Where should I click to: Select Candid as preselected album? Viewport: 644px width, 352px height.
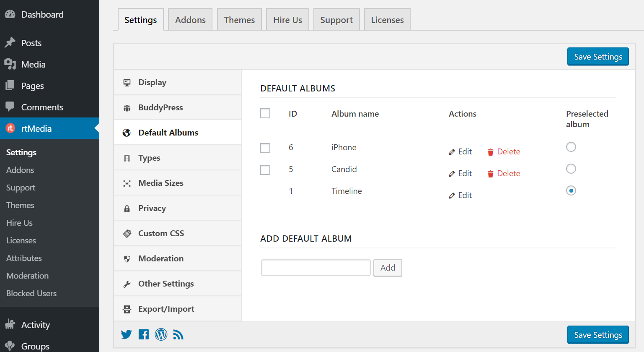click(x=571, y=169)
